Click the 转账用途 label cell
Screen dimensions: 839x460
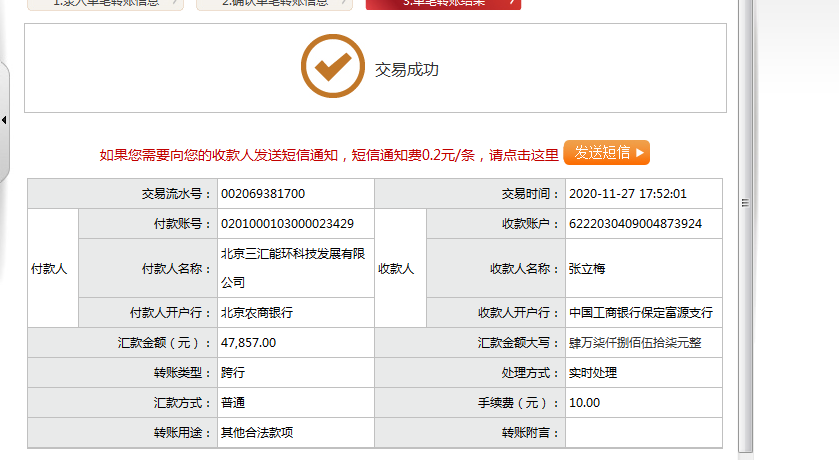click(x=123, y=433)
